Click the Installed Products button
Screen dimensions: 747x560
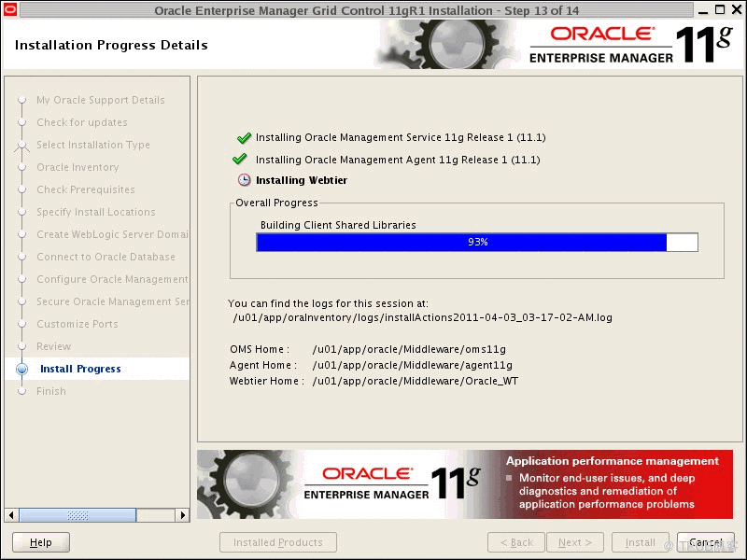(278, 542)
